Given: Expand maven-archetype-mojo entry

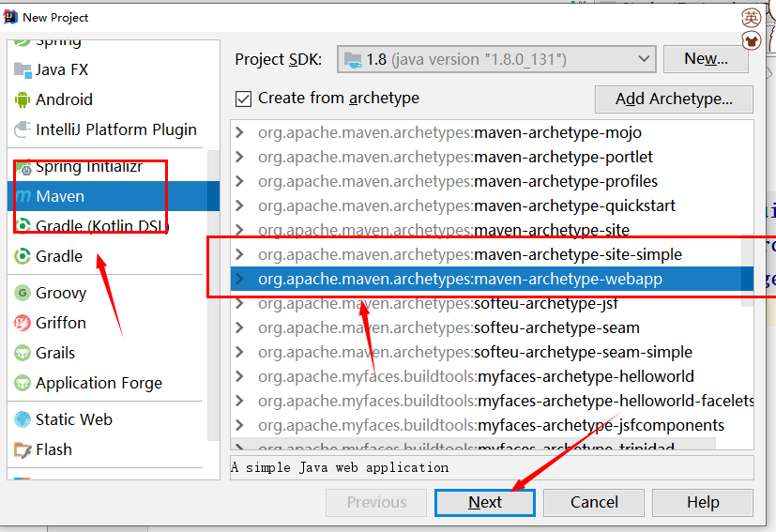Looking at the screenshot, I should pyautogui.click(x=240, y=132).
